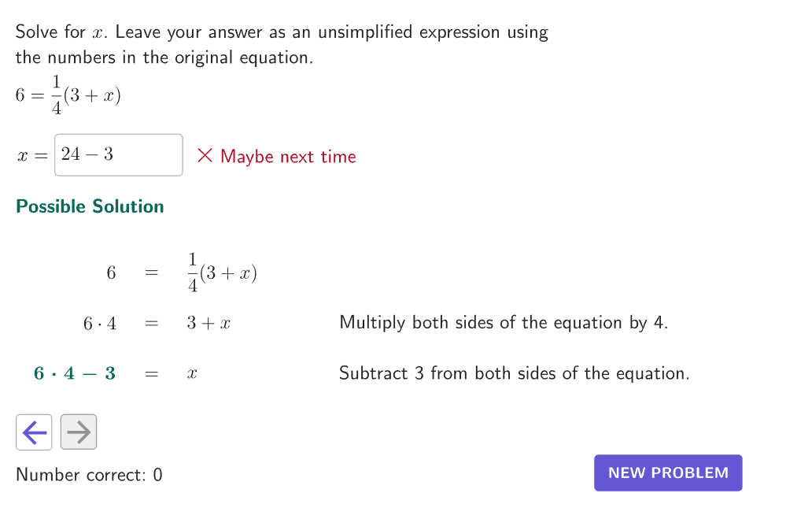This screenshot has height=508, width=812.
Task: Click "3 + x" in the second solution step
Action: tap(209, 323)
